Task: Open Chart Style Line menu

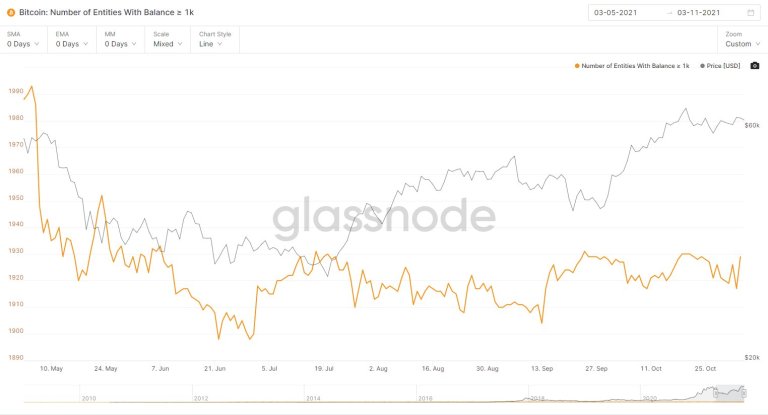Action: pyautogui.click(x=215, y=40)
